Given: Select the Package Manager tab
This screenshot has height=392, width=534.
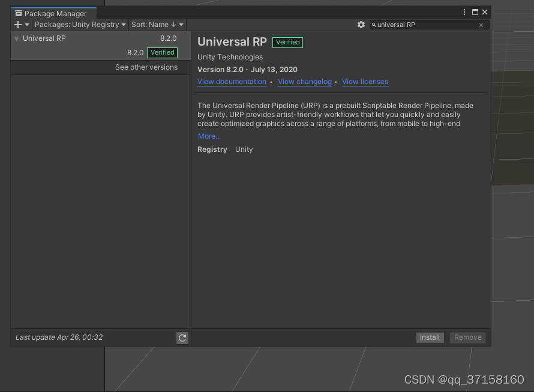Looking at the screenshot, I should coord(54,13).
